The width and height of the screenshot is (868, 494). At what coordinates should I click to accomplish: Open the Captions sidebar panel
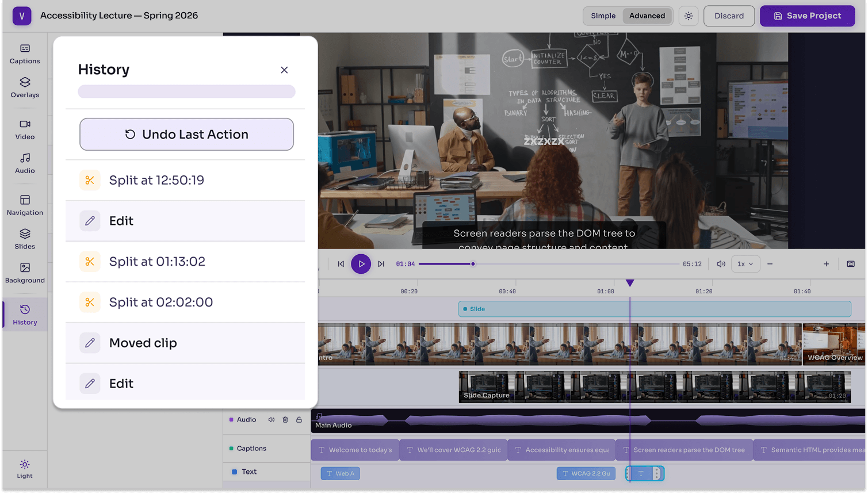[25, 54]
